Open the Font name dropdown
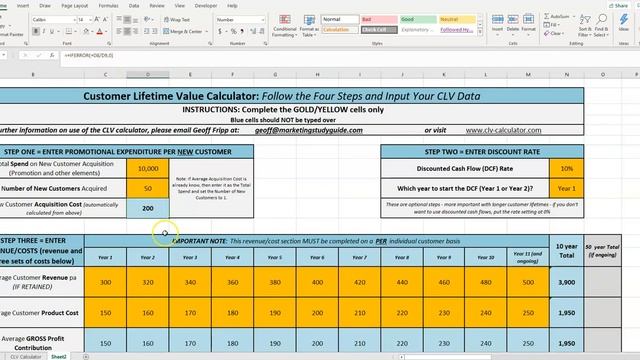640x360 pixels. (x=74, y=20)
